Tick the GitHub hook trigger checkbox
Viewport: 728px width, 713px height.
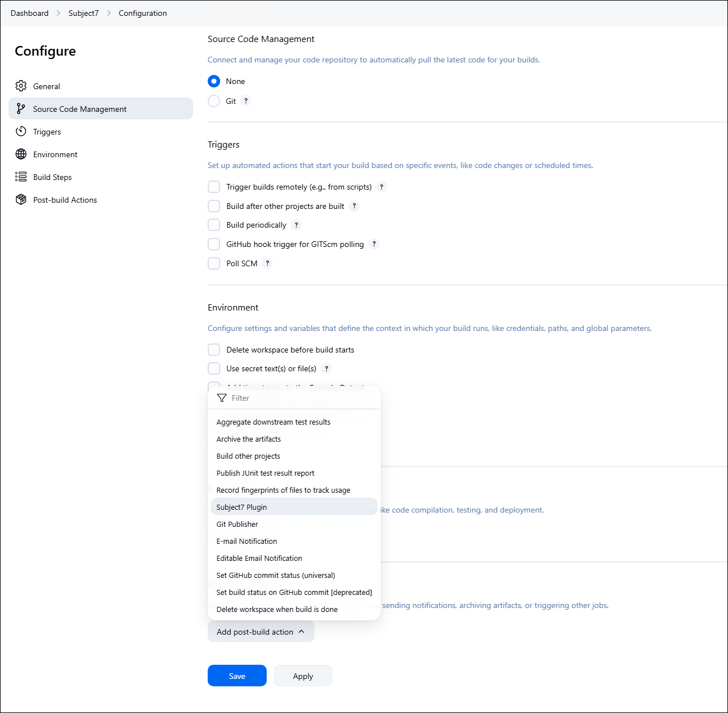(x=214, y=244)
